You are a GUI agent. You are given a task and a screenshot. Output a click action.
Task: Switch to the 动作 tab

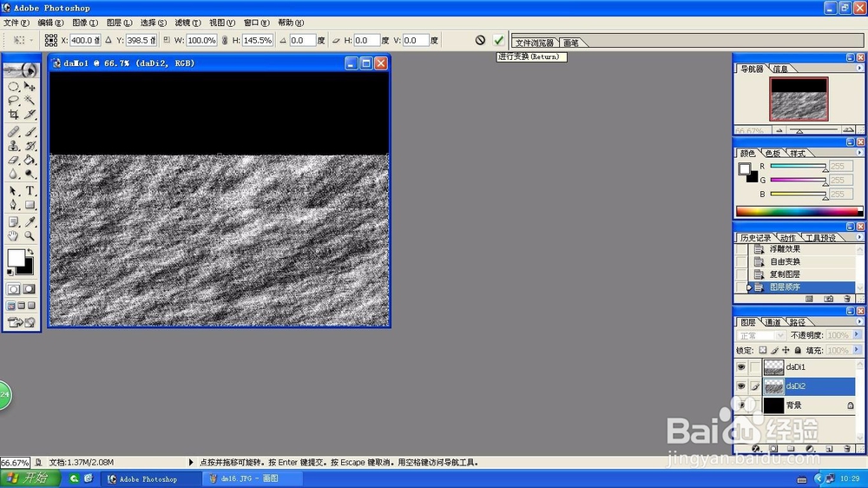[788, 238]
